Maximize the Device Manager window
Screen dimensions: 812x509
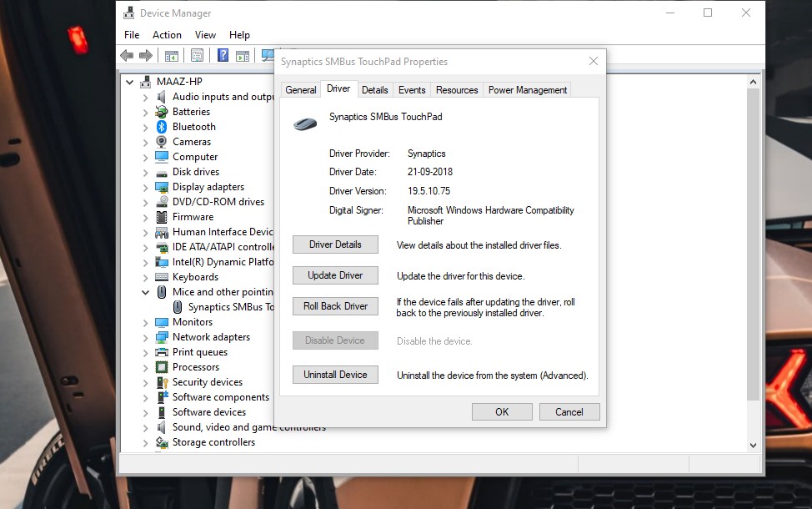(x=708, y=13)
